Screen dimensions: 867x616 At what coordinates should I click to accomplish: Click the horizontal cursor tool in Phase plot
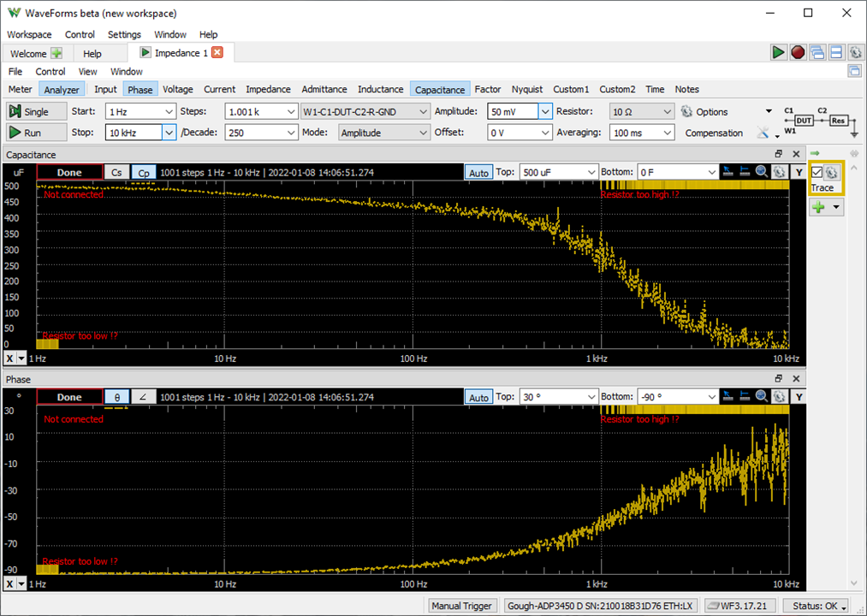(745, 396)
